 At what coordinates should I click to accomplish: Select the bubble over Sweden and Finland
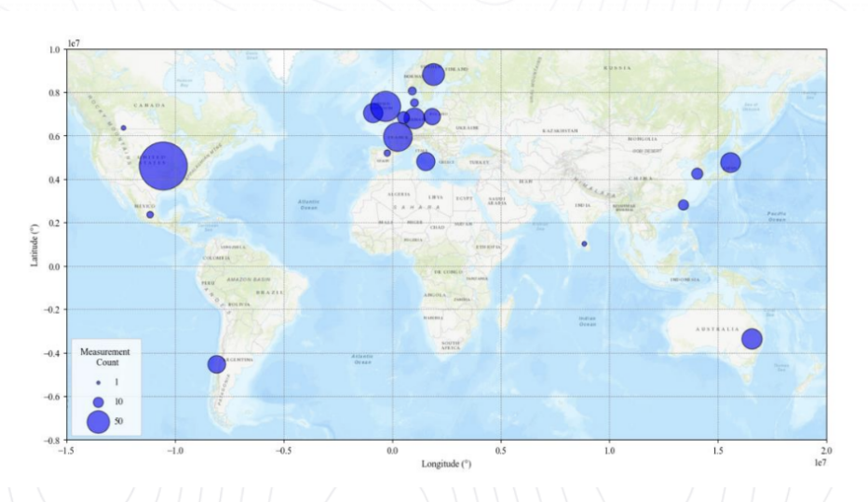433,74
